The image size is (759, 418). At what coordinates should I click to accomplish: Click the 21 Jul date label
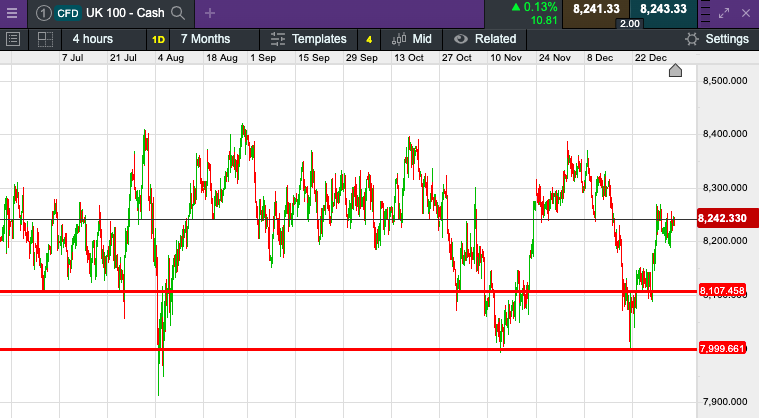tap(123, 58)
